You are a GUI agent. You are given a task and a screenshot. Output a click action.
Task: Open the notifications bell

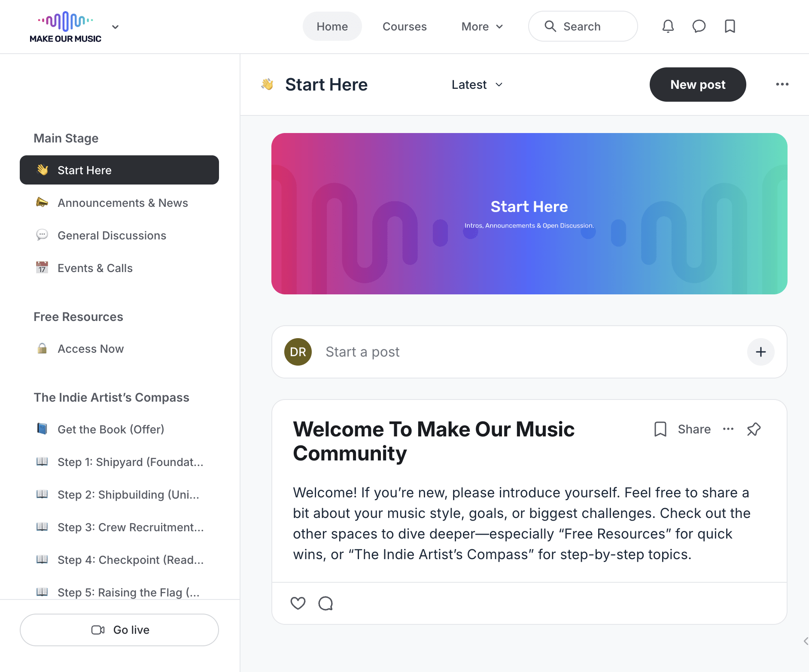668,26
